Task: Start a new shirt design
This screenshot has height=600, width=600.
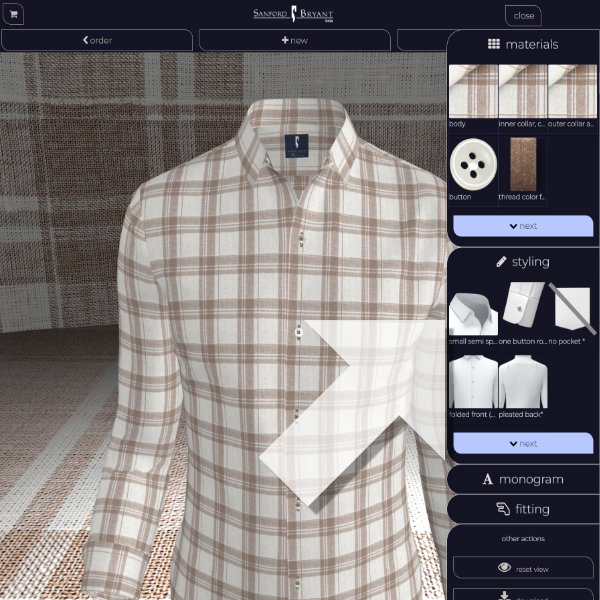Action: point(294,40)
